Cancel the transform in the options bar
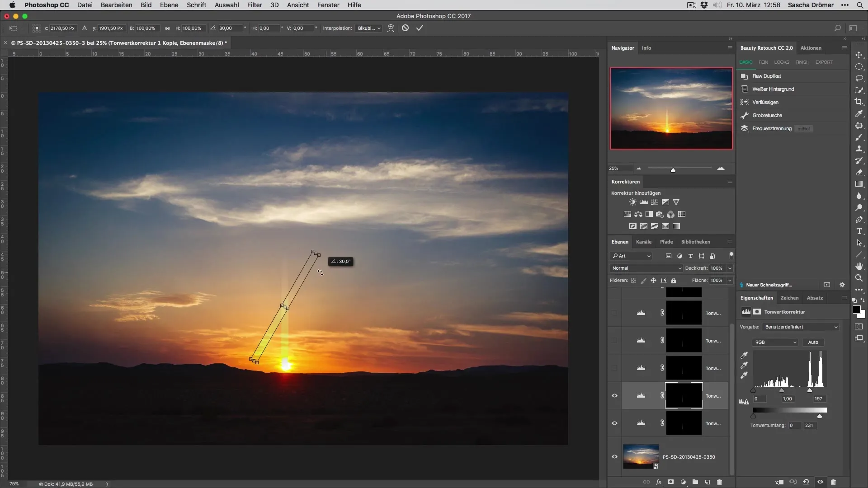Viewport: 868px width, 488px height. tap(405, 28)
